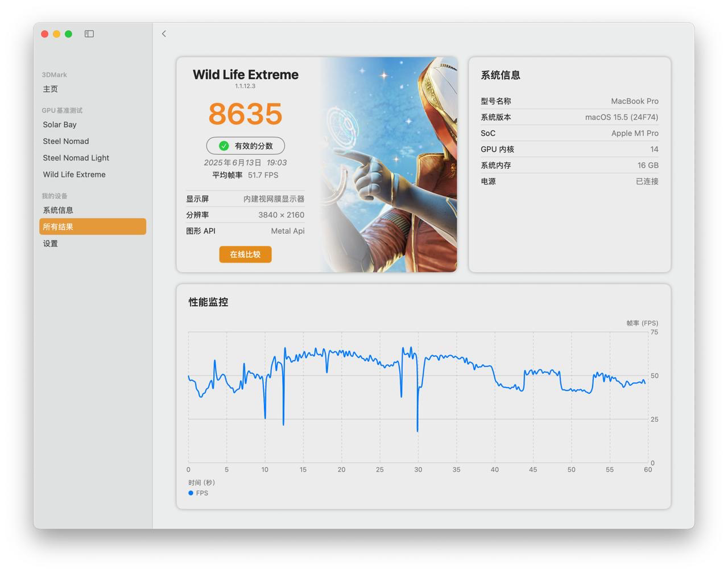Viewport: 728px width, 573px height.
Task: Click the 3840 × 2160 resolution value
Action: coord(282,215)
